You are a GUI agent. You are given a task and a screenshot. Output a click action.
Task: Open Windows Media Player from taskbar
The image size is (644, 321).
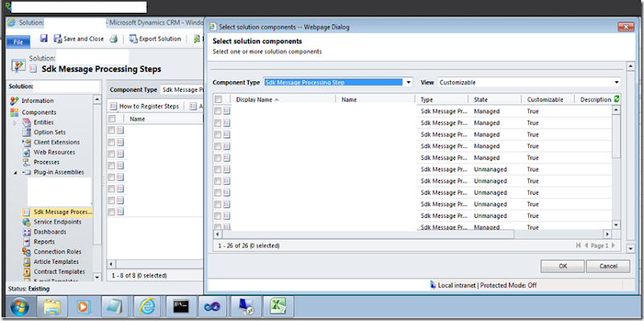pyautogui.click(x=84, y=307)
